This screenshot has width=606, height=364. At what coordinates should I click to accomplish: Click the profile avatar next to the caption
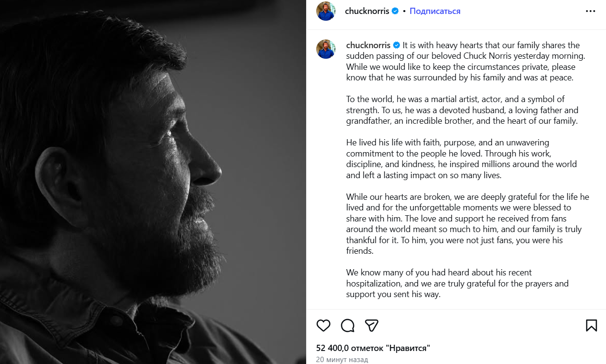[x=326, y=49]
